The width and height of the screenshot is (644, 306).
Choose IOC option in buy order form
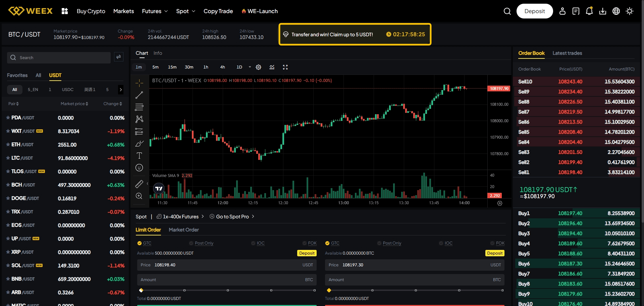coord(260,243)
